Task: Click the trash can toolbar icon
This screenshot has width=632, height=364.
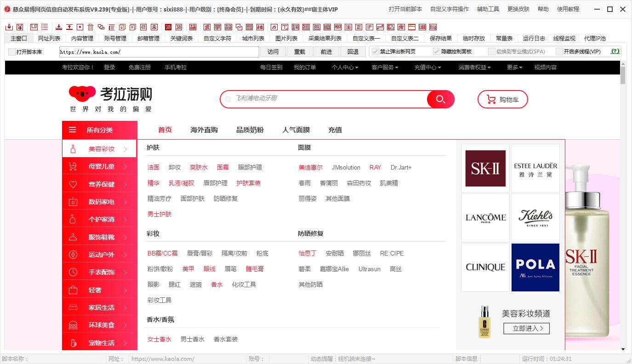Action: pyautogui.click(x=91, y=27)
